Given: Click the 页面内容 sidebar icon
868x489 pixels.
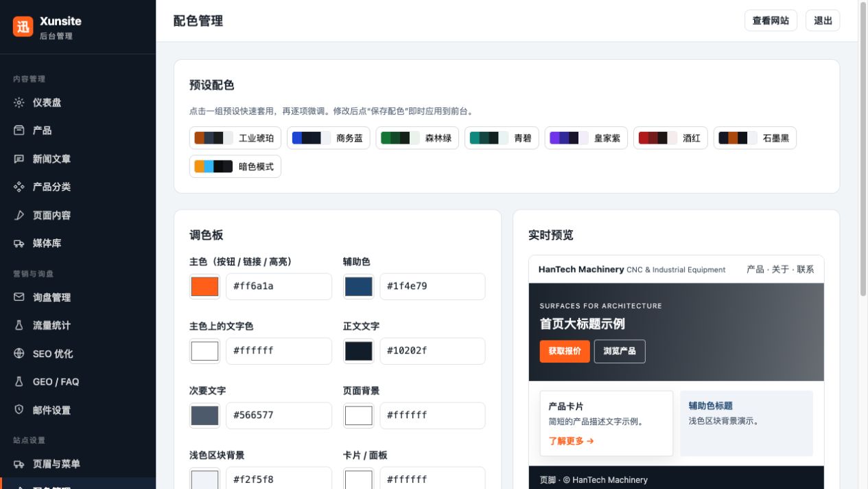Looking at the screenshot, I should pyautogui.click(x=19, y=215).
